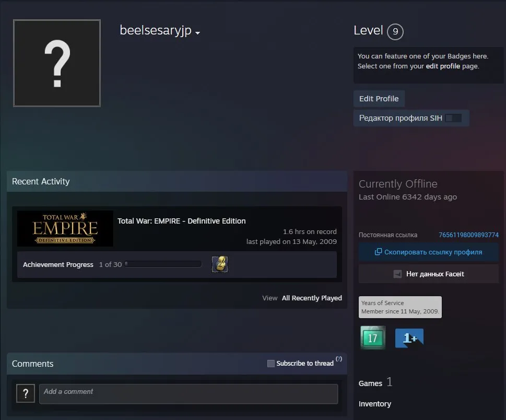Open the username dropdown arrow next to beelsesaryjp
Viewport: 506px width, 420px height.
tap(197, 32)
